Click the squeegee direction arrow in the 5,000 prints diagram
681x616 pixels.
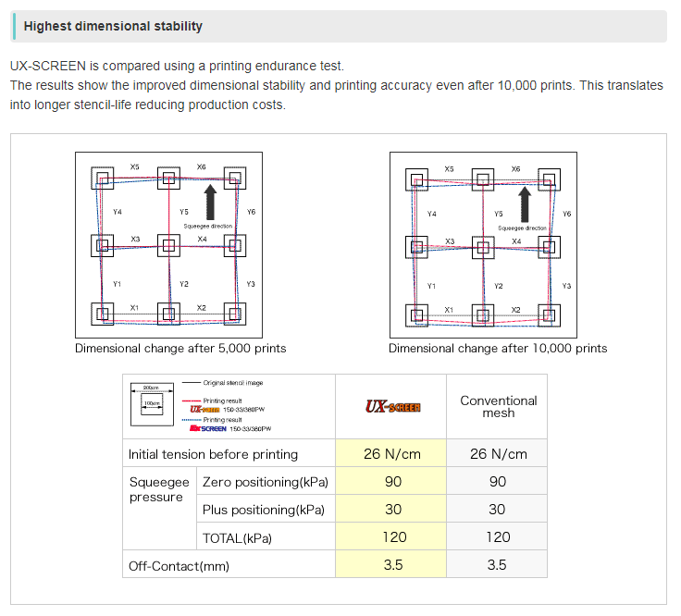tap(211, 201)
